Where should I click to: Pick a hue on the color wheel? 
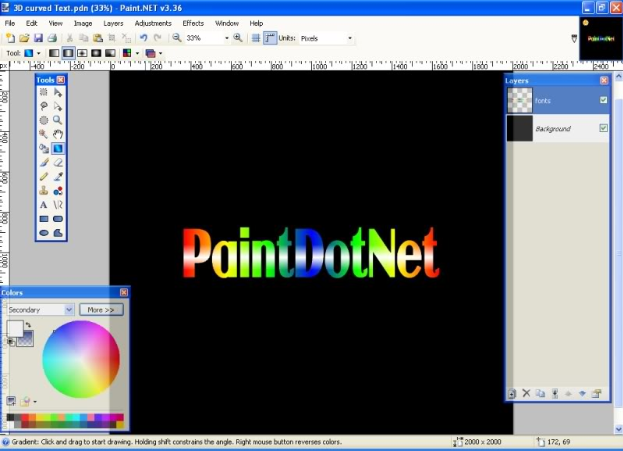tap(81, 359)
